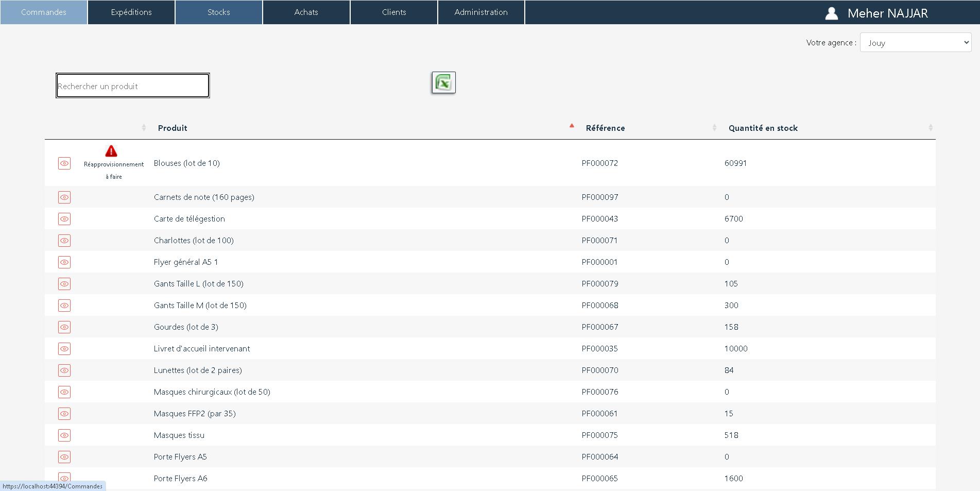Sort by Référence column arrows

714,128
